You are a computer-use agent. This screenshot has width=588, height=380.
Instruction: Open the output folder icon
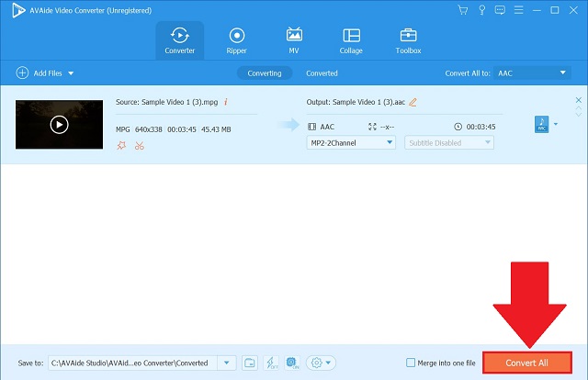pyautogui.click(x=250, y=363)
